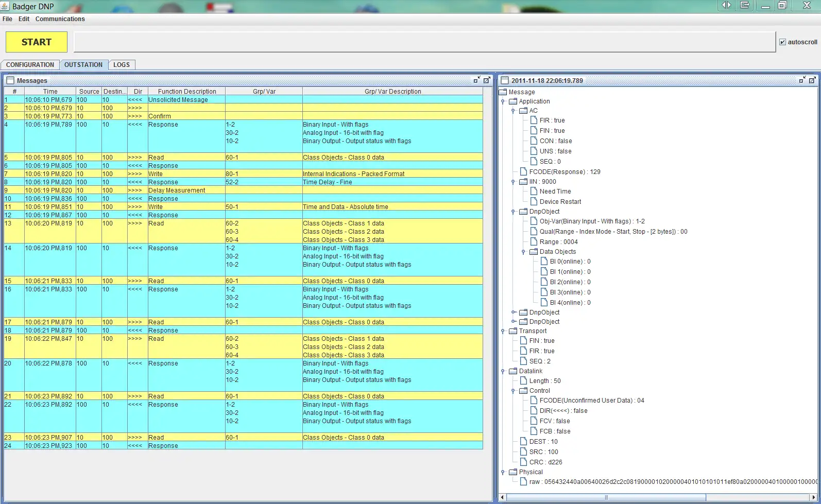Collapse the Transport tree node
821x504 pixels.
[x=503, y=331]
